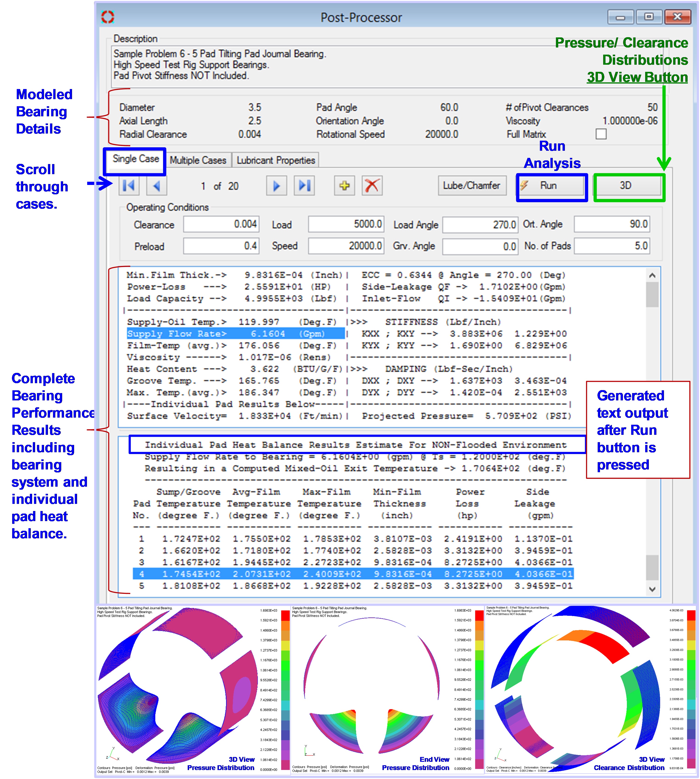Enable the Full Matrix checkbox

(601, 134)
